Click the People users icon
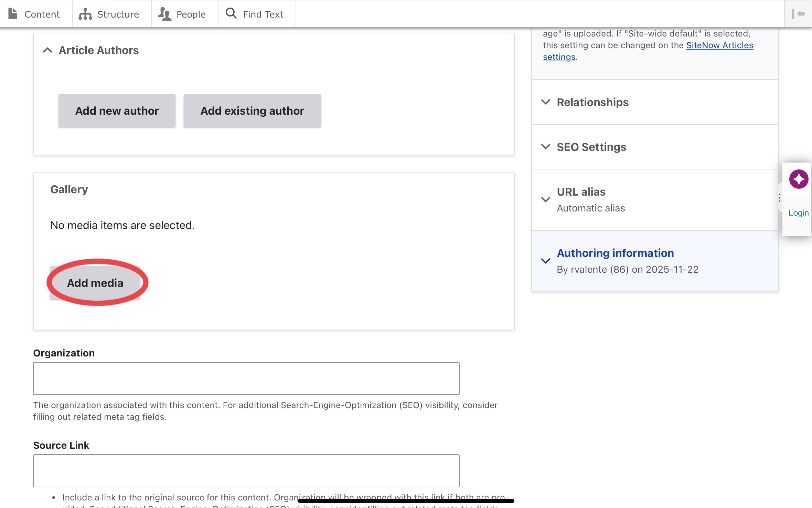Image resolution: width=812 pixels, height=508 pixels. click(164, 14)
